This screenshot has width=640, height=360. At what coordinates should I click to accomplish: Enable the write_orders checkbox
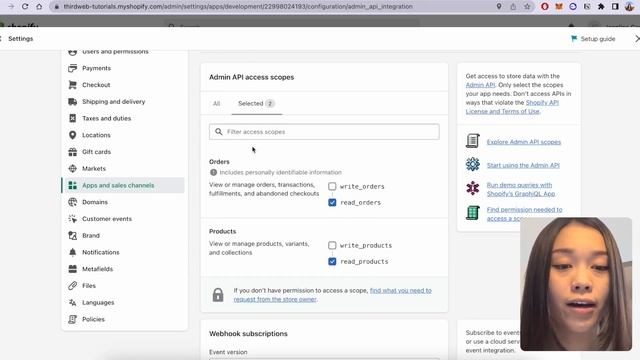click(x=332, y=187)
